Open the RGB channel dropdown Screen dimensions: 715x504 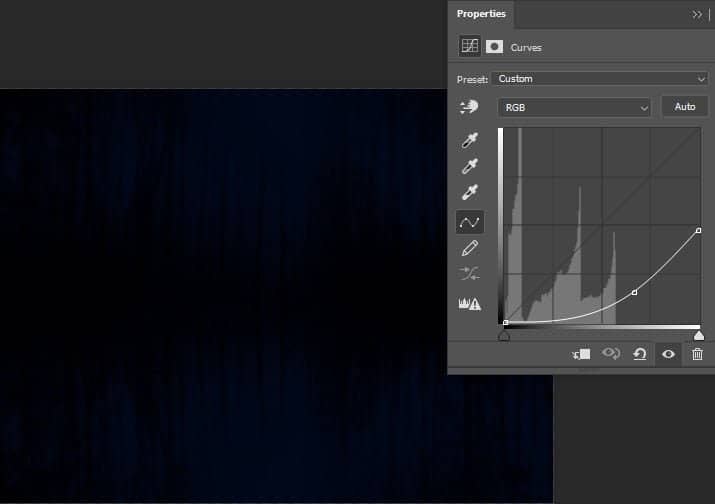(575, 107)
